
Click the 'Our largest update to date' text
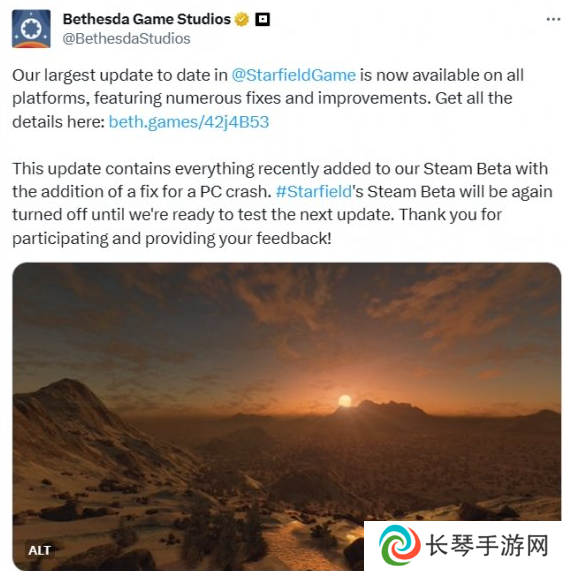[119, 75]
